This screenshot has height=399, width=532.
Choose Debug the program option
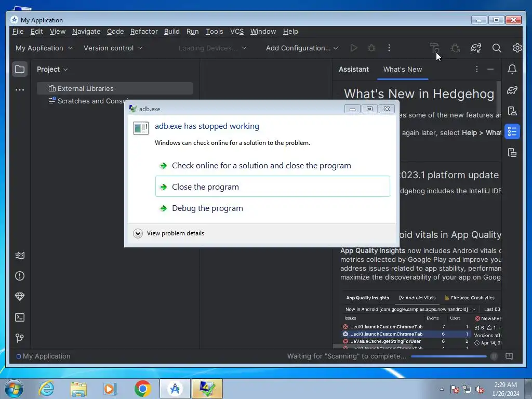(272, 208)
